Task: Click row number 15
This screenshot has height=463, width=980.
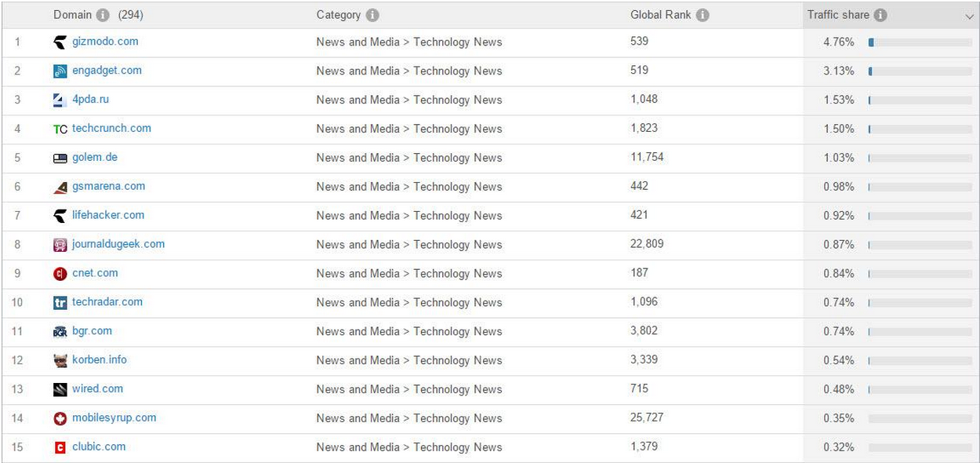Action: (17, 447)
